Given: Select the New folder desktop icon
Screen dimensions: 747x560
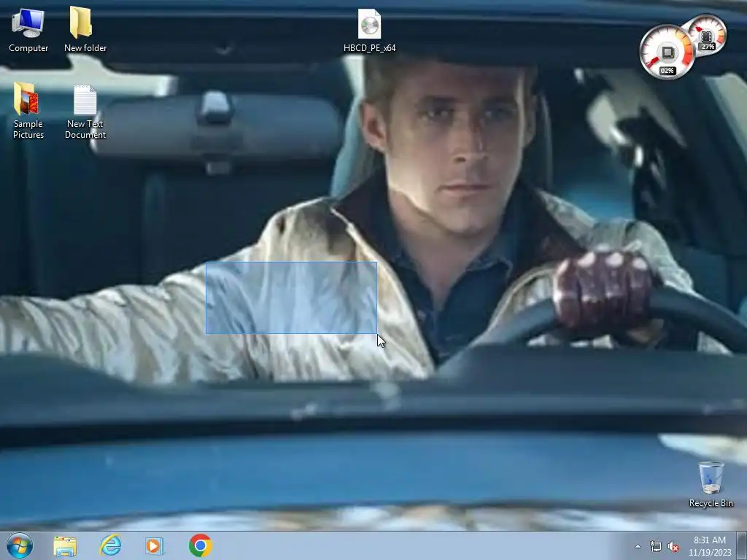Looking at the screenshot, I should [x=85, y=29].
